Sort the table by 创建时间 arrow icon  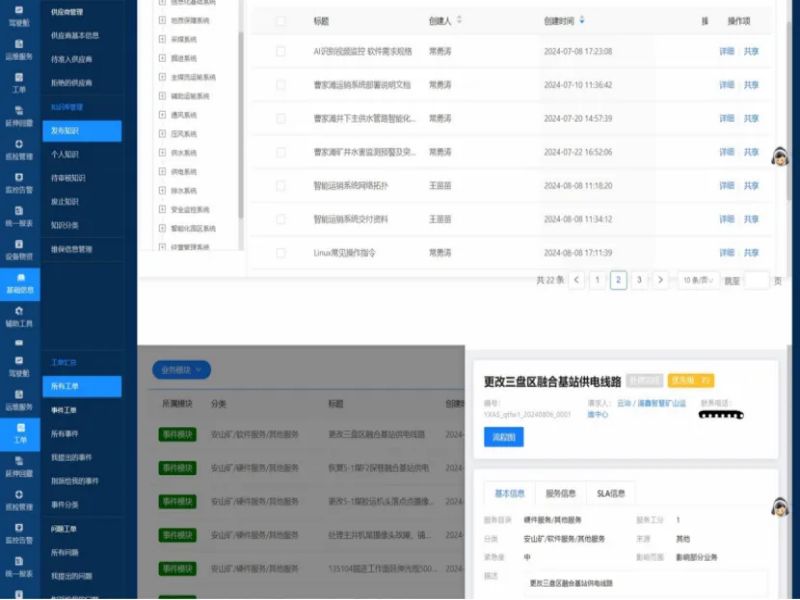tap(583, 20)
